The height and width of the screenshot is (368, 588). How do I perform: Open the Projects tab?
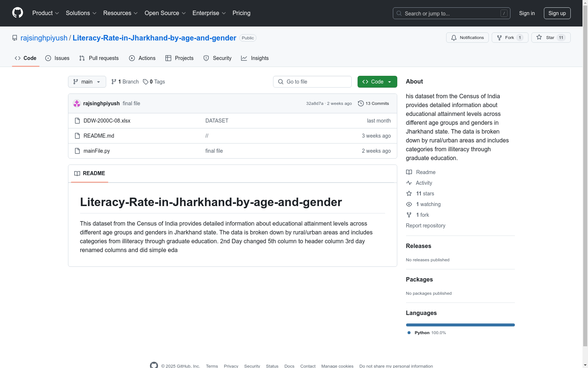(x=179, y=58)
